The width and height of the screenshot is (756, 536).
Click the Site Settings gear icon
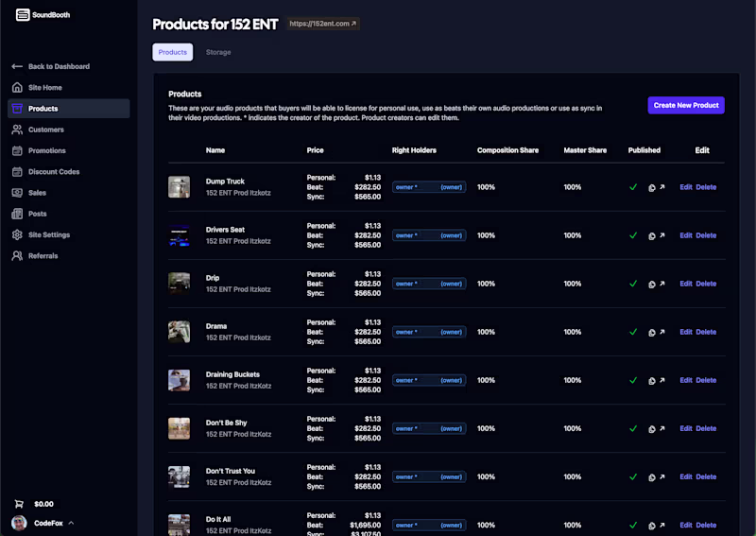click(17, 234)
